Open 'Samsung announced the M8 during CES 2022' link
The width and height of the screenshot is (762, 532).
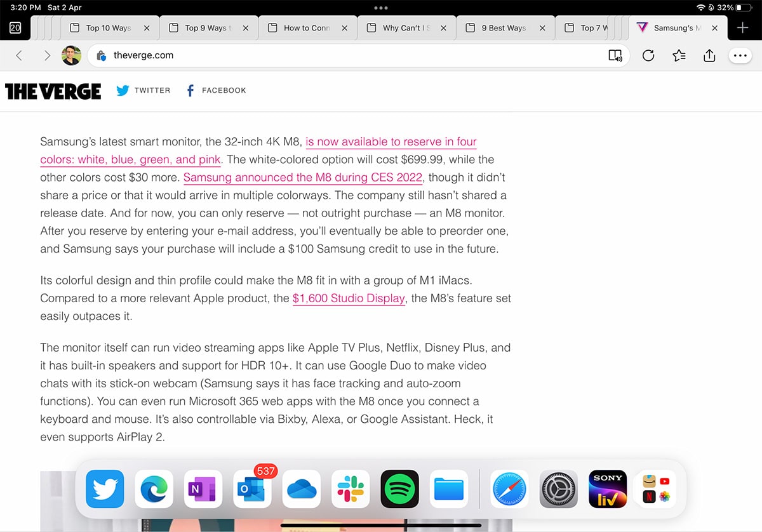[x=303, y=178]
